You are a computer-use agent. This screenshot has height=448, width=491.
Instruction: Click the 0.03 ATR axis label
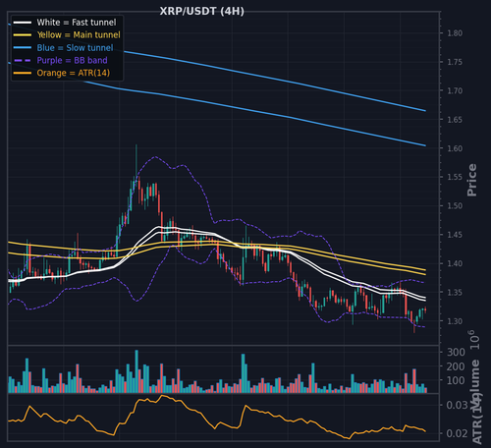point(457,405)
